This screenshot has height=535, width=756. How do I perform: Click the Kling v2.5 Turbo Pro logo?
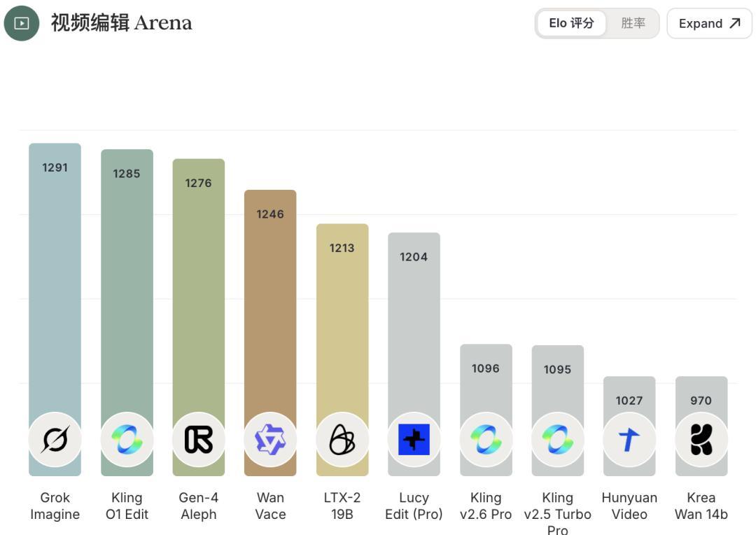(x=558, y=439)
